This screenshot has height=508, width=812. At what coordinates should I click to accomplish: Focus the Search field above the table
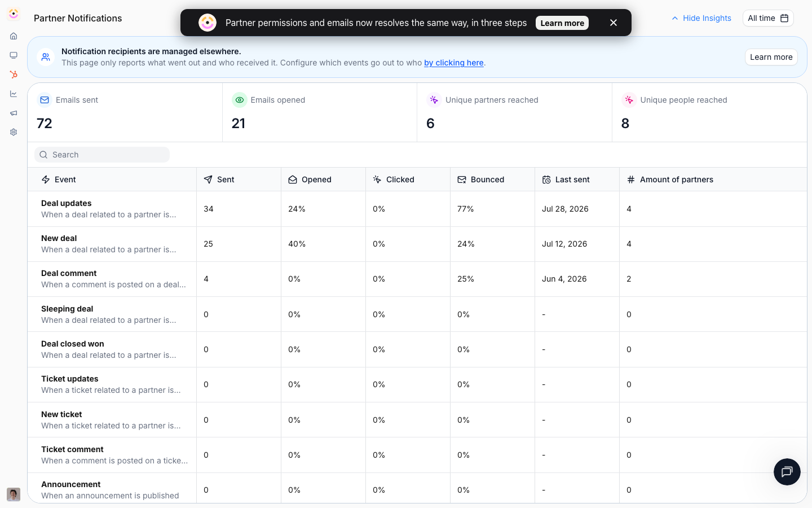[x=102, y=155]
